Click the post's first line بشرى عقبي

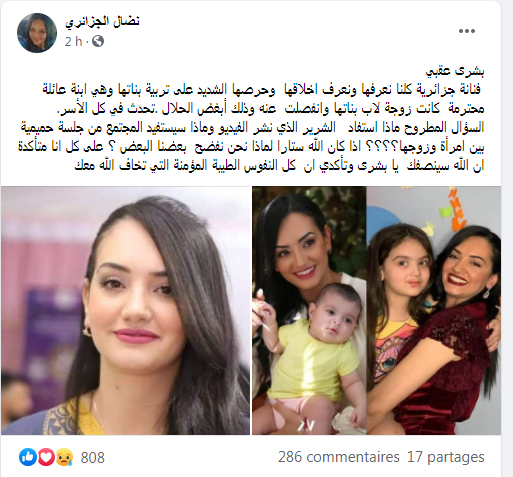click(x=455, y=71)
